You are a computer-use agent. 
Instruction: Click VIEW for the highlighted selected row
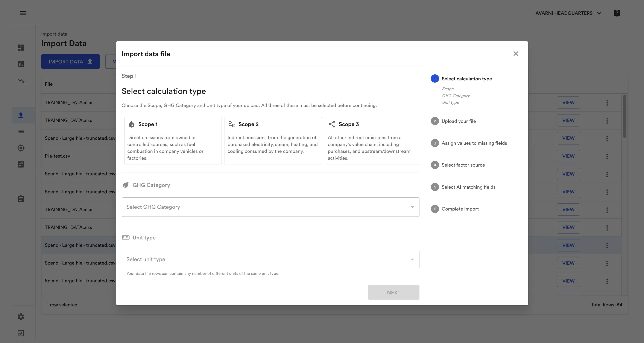click(x=568, y=245)
